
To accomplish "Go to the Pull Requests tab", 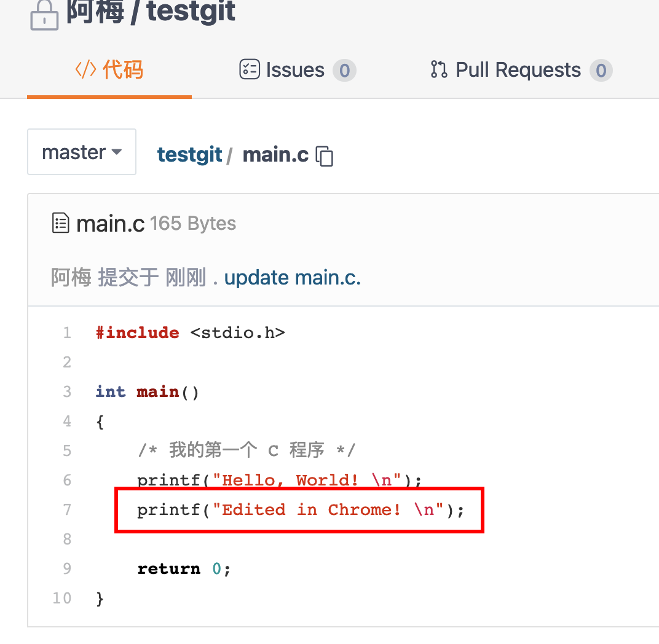I will point(519,70).
